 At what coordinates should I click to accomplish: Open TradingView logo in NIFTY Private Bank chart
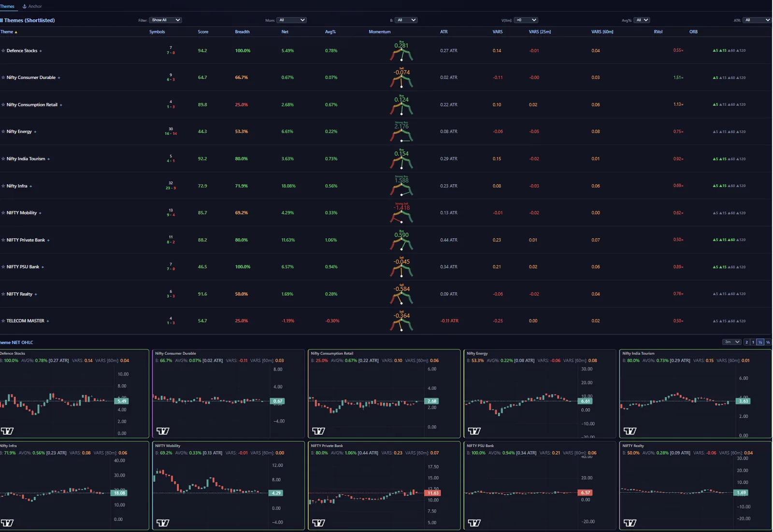[x=319, y=523]
